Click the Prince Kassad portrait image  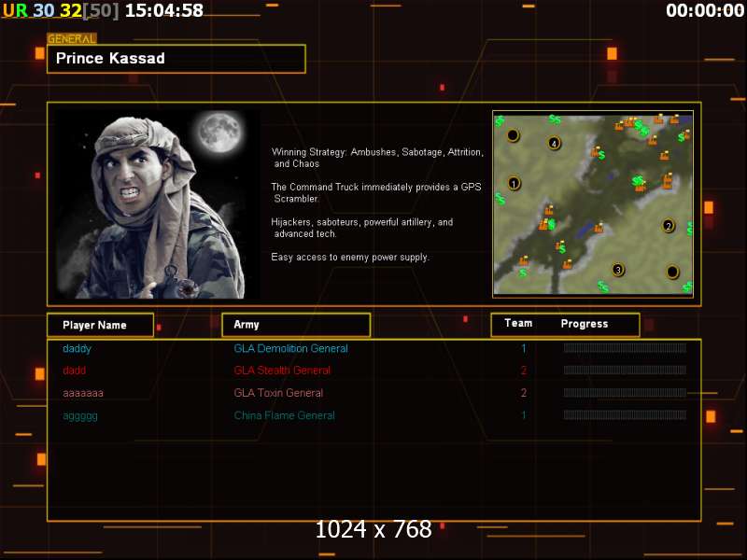(157, 204)
